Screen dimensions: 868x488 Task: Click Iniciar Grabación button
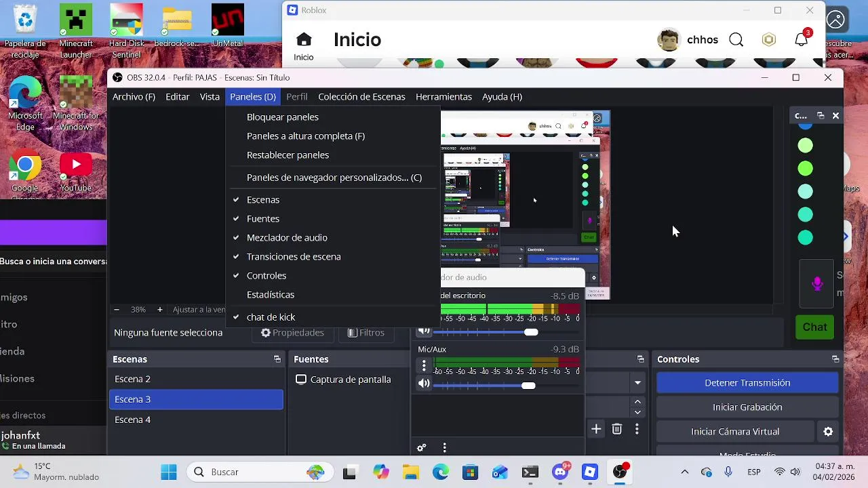coord(747,407)
